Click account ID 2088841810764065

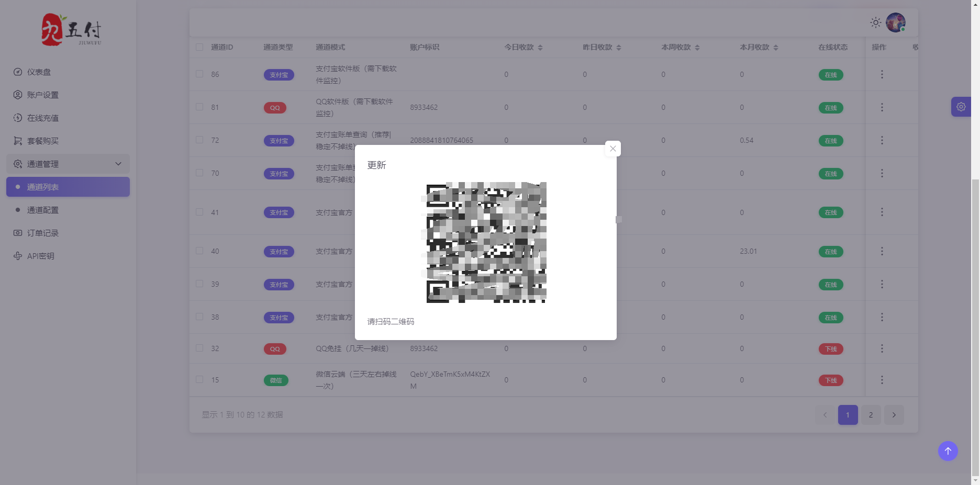(x=441, y=140)
